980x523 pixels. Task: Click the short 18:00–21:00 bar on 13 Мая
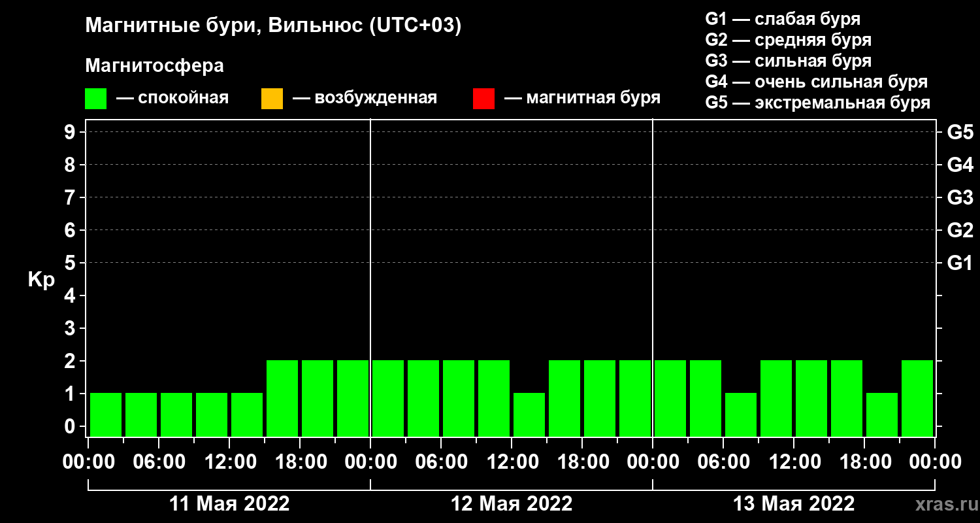pos(882,414)
